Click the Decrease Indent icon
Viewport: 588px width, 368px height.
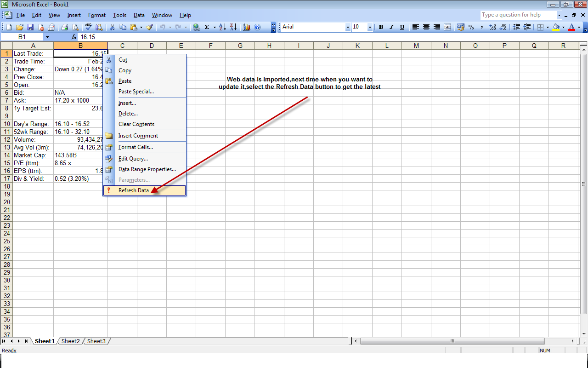pos(517,27)
